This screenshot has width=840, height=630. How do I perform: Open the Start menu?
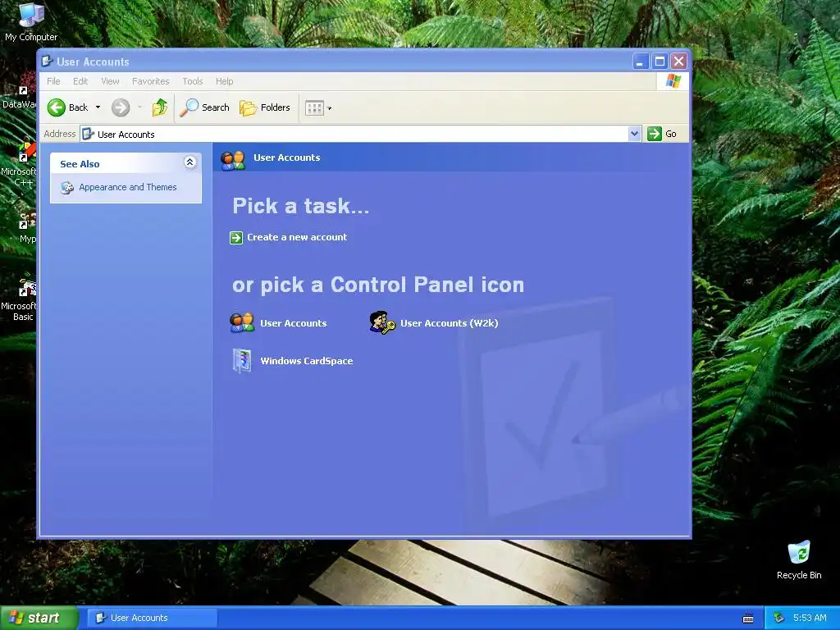point(39,619)
